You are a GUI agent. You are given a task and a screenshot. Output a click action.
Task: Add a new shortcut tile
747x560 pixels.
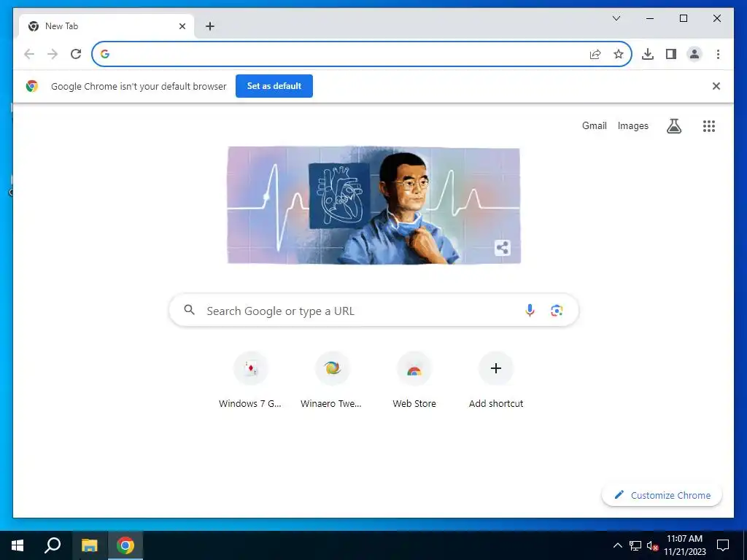pos(495,381)
